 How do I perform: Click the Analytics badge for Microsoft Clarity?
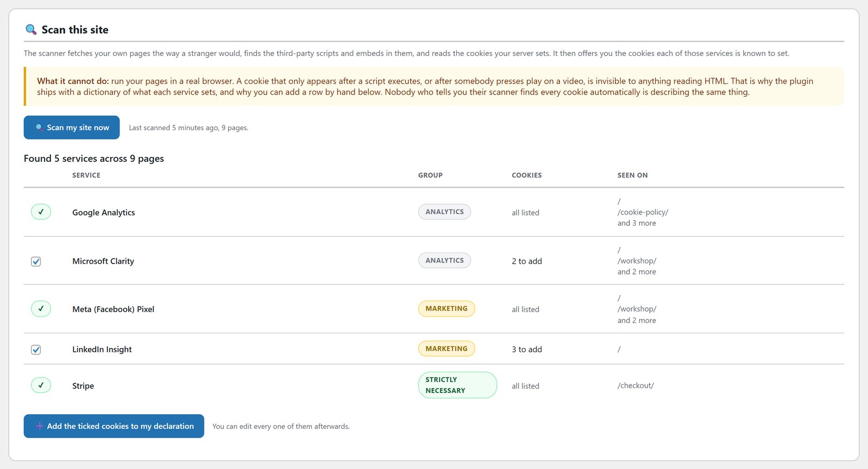(444, 261)
